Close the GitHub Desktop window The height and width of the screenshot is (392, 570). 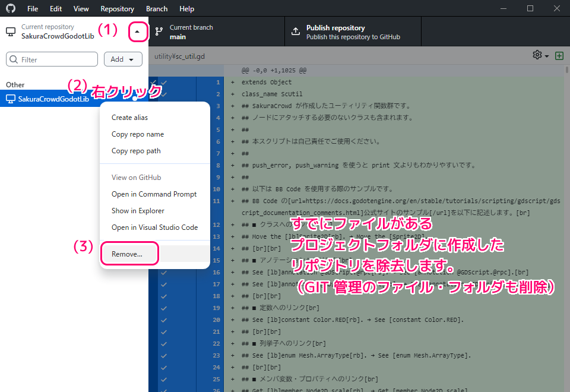(556, 8)
